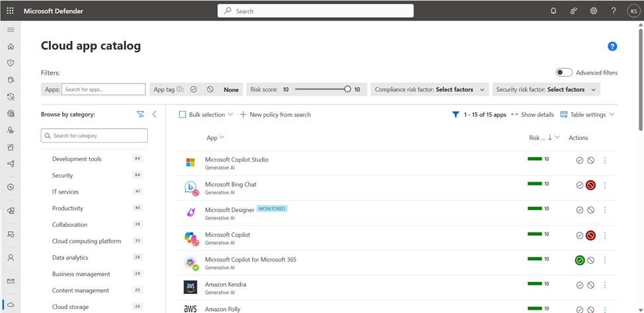Viewport: 644px width, 313px height.
Task: Click the risk score slider handle
Action: pos(347,89)
